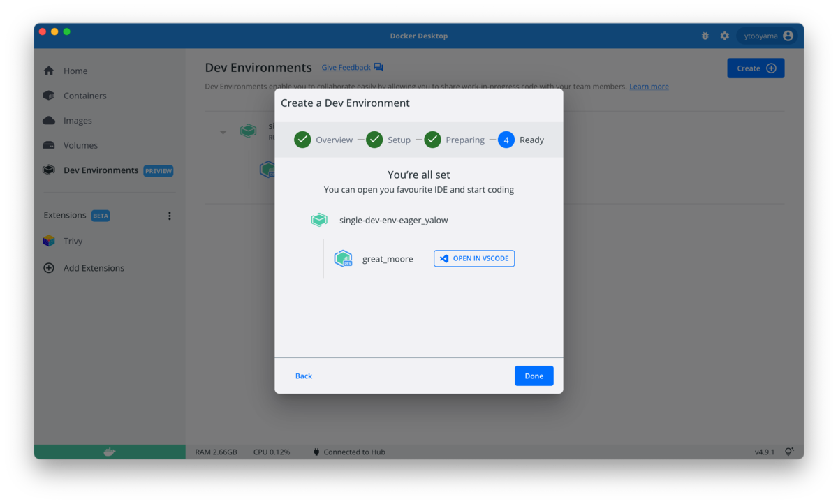Click the ytooyama account name
The width and height of the screenshot is (838, 504).
pos(760,36)
